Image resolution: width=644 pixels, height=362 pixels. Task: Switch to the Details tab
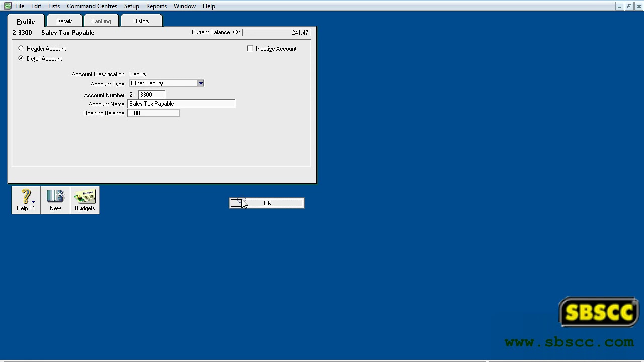(64, 21)
